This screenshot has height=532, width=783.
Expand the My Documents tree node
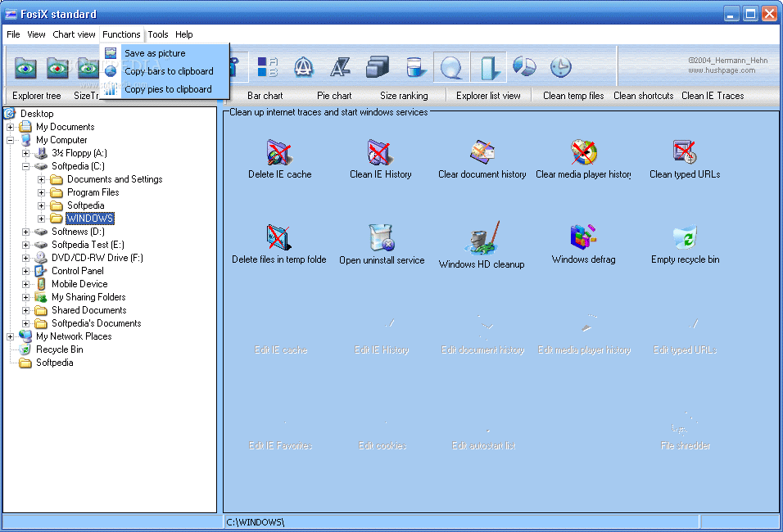(x=10, y=127)
